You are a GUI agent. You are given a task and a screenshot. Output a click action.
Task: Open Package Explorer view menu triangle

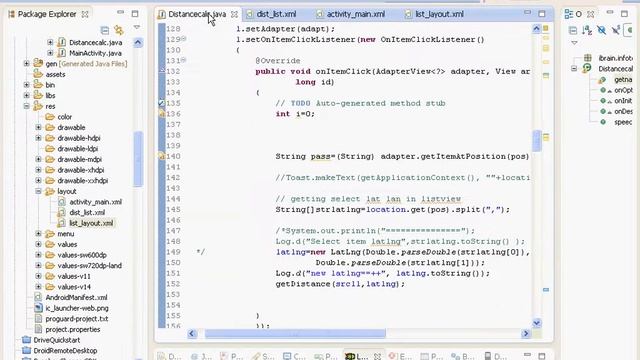(137, 27)
